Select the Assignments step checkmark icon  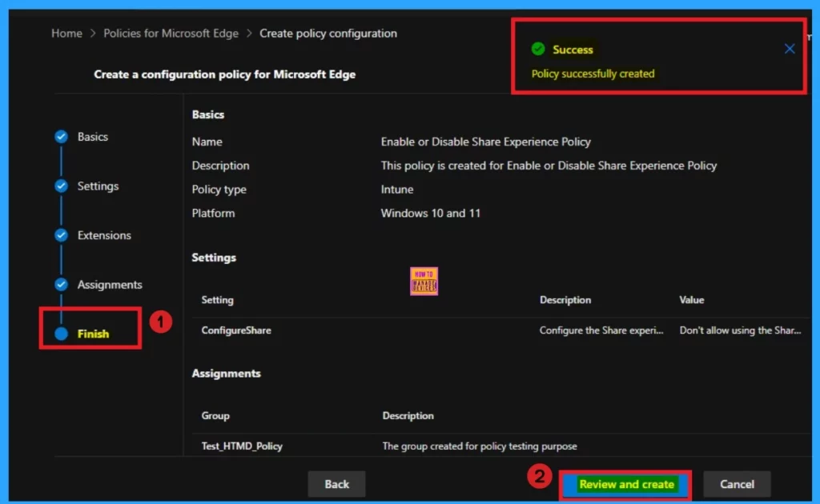point(61,285)
